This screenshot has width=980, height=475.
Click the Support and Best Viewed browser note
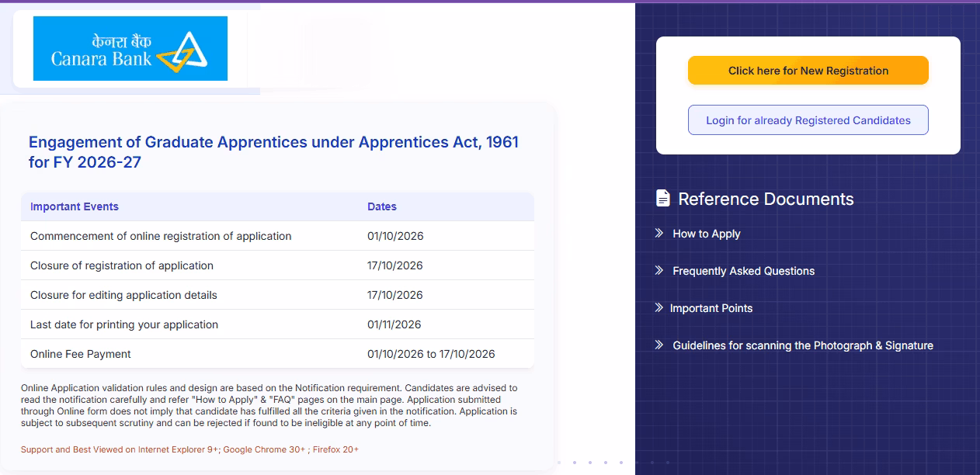(189, 449)
